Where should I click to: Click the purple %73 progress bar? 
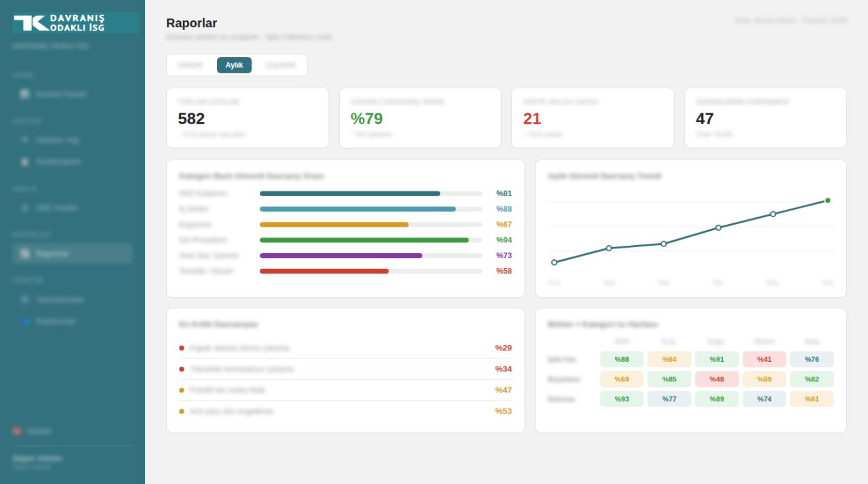[341, 255]
